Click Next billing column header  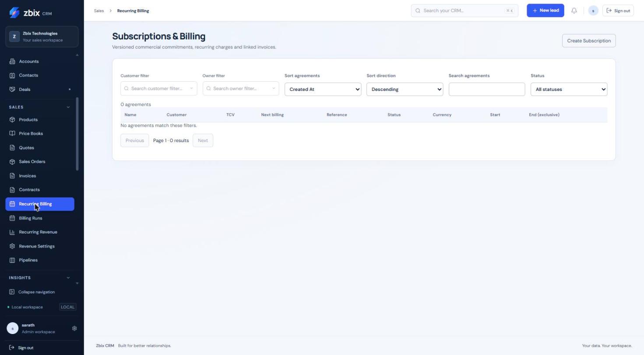272,115
